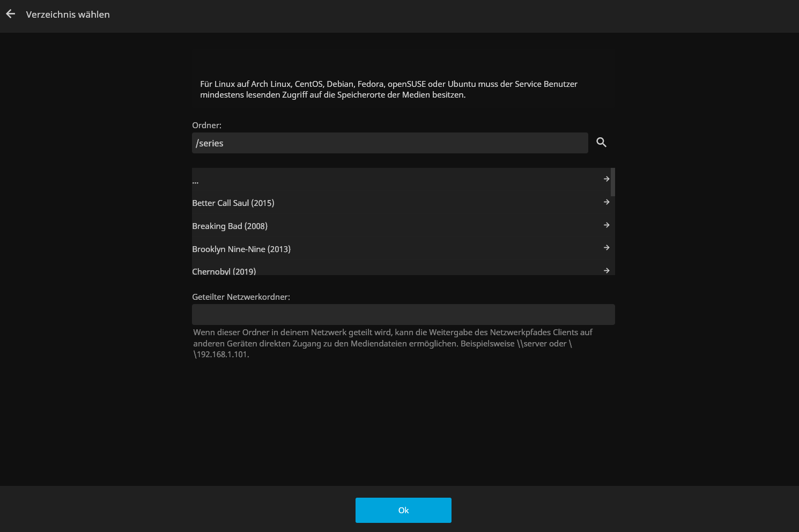Go up via the "..." parent entry

point(196,181)
